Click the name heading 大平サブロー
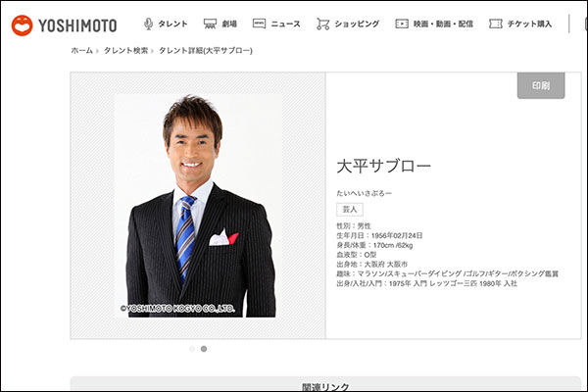The height and width of the screenshot is (392, 588). tap(383, 167)
